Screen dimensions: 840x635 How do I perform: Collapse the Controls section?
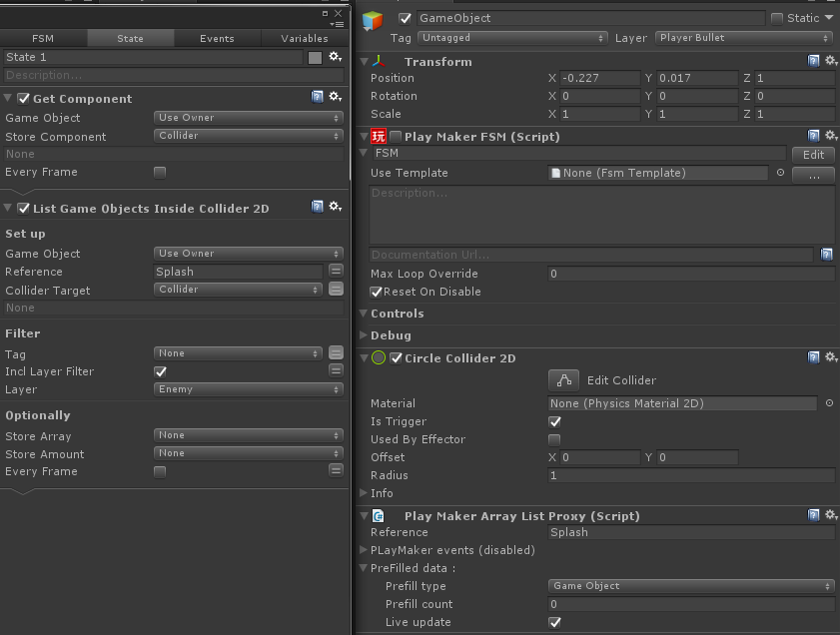pyautogui.click(x=364, y=314)
